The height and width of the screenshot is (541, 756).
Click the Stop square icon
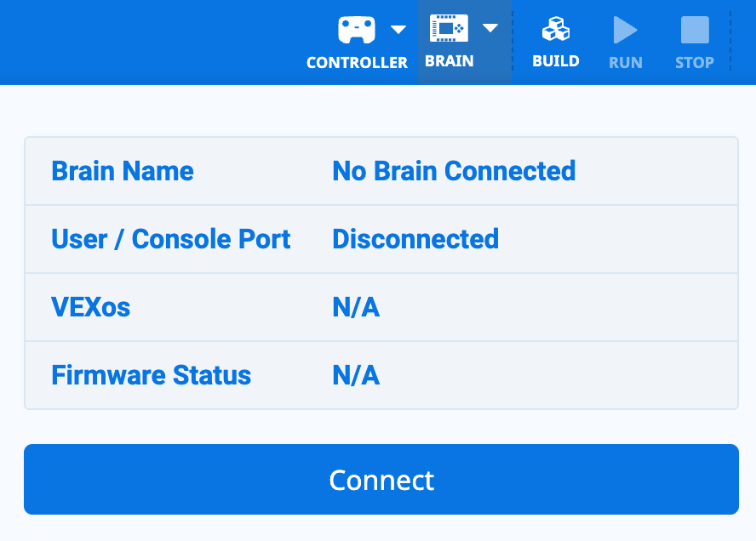click(x=694, y=28)
